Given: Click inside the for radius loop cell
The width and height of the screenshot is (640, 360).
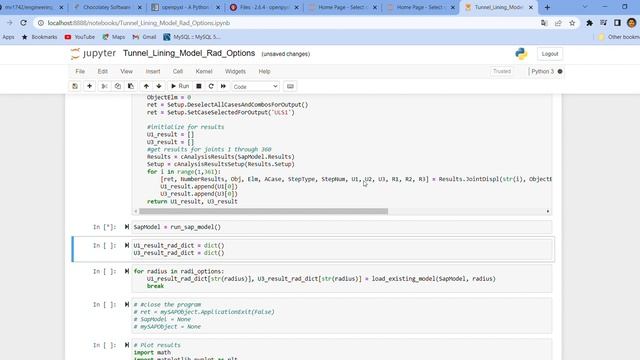Looking at the screenshot, I should coord(342,278).
